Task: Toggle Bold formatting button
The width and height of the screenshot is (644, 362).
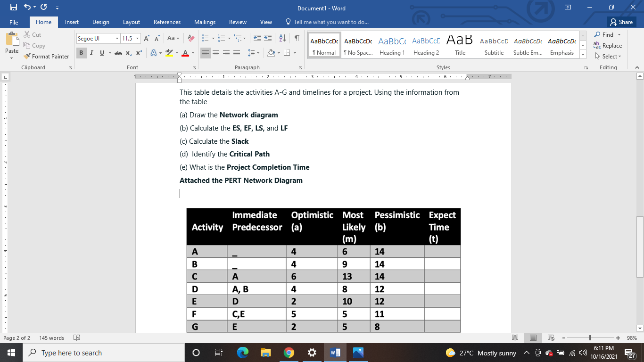Action: click(81, 53)
